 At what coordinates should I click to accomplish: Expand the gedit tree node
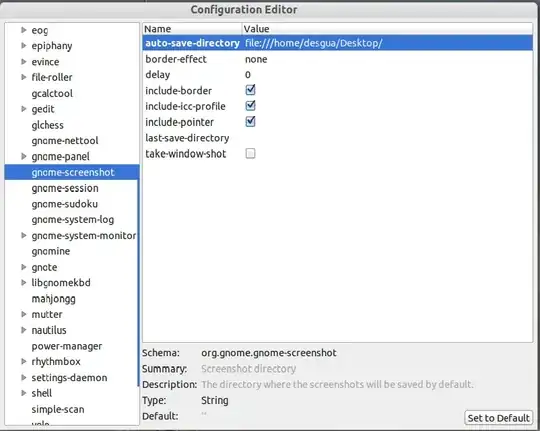point(23,109)
